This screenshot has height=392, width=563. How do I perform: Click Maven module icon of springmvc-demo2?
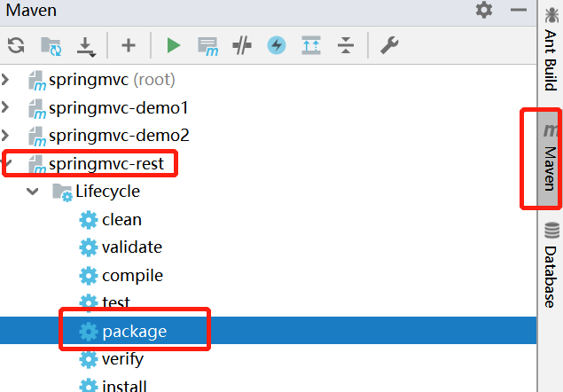37,137
